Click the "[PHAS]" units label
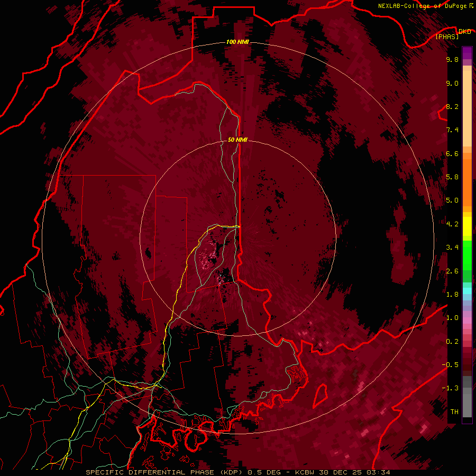 pos(447,36)
